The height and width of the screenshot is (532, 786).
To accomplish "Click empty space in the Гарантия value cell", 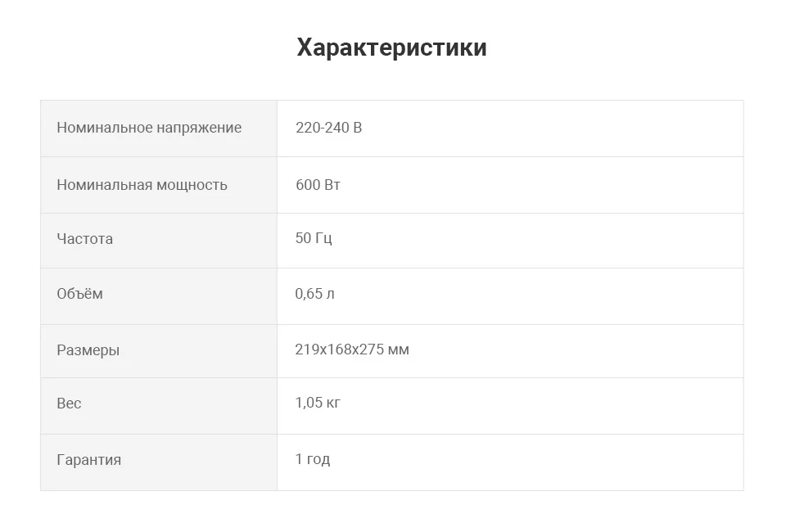I will 536,462.
